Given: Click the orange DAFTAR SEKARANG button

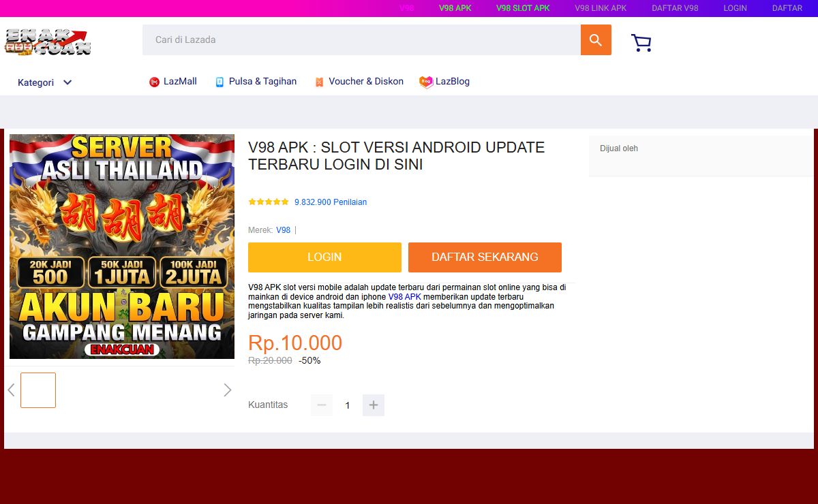Looking at the screenshot, I should pyautogui.click(x=485, y=257).
